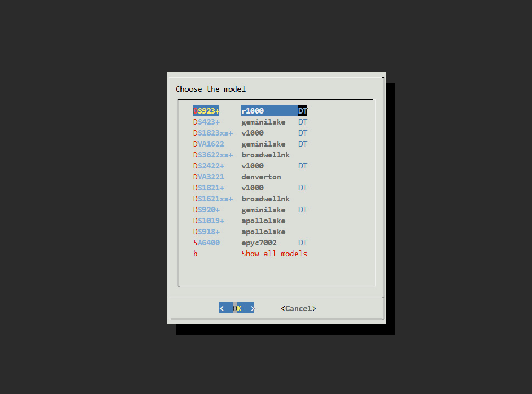Choose the DS2422+ model
Image resolution: width=532 pixels, height=394 pixels.
pos(208,166)
